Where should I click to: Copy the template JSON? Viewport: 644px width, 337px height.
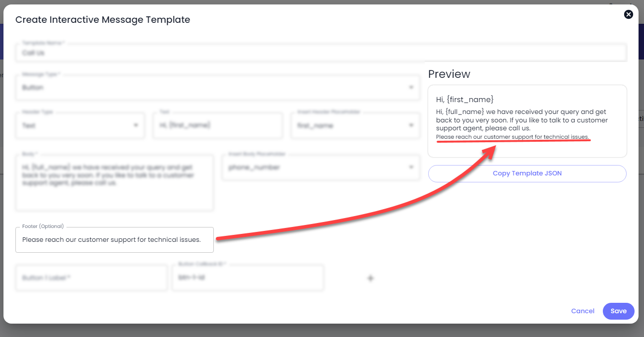[x=527, y=173]
